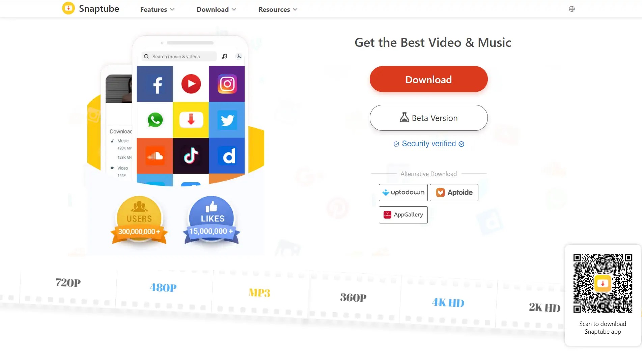Click the red Download button
The image size is (642, 364).
(428, 79)
